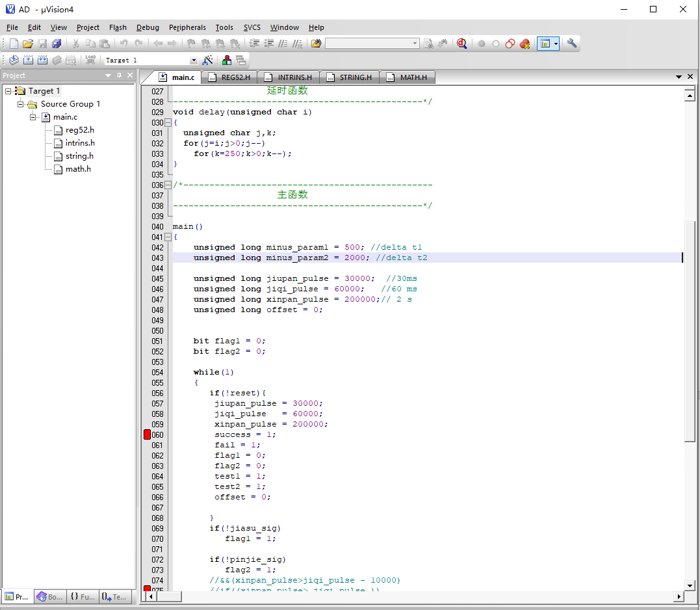Select reg52.h in the project tree
This screenshot has width=700, height=610.
coord(79,130)
